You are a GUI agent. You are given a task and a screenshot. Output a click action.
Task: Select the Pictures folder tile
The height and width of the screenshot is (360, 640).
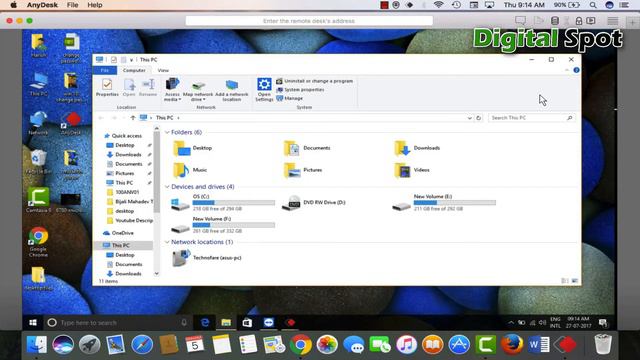point(303,170)
